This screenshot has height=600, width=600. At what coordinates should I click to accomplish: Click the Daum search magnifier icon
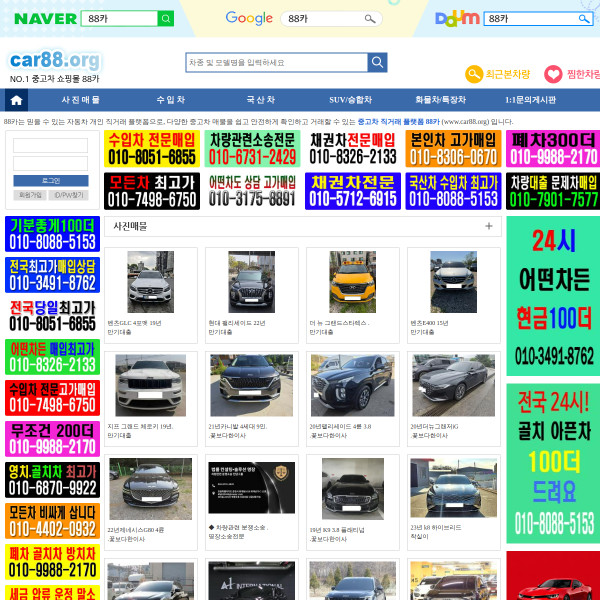click(x=584, y=19)
